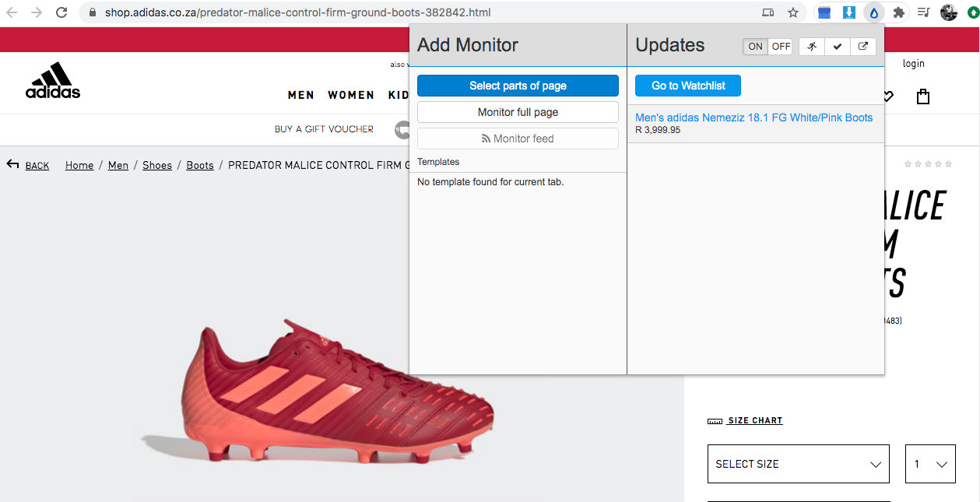
Task: Click the adidas logo
Action: pyautogui.click(x=52, y=81)
